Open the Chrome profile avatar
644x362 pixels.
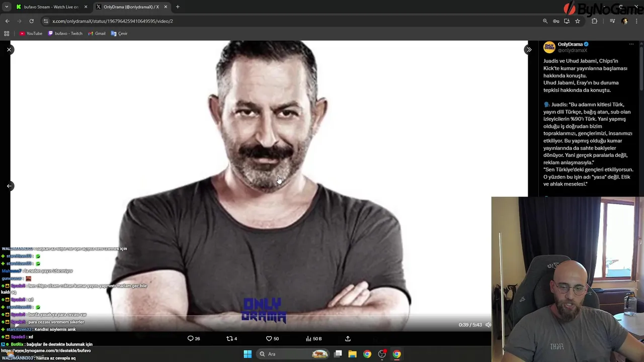625,21
